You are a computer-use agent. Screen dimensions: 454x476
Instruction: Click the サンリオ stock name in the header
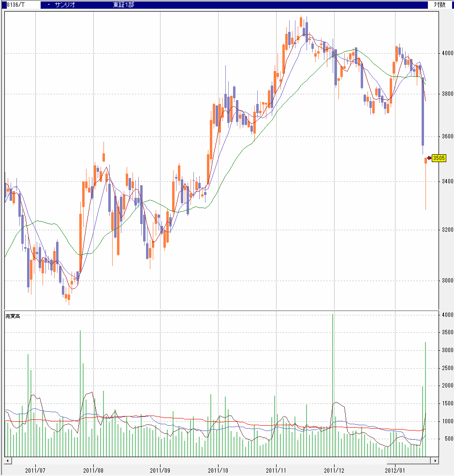(x=65, y=4)
